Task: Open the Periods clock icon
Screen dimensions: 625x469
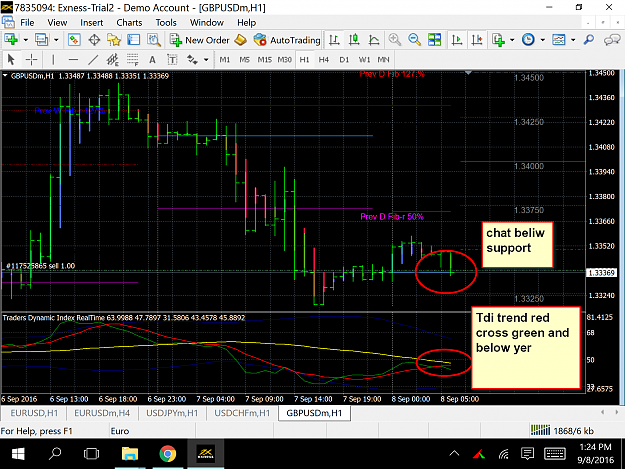Action: pyautogui.click(x=528, y=39)
